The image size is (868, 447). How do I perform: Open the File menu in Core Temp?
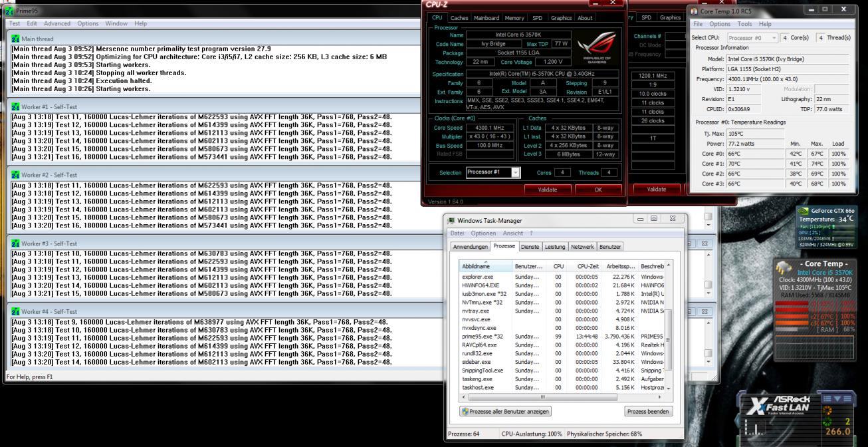coord(699,24)
